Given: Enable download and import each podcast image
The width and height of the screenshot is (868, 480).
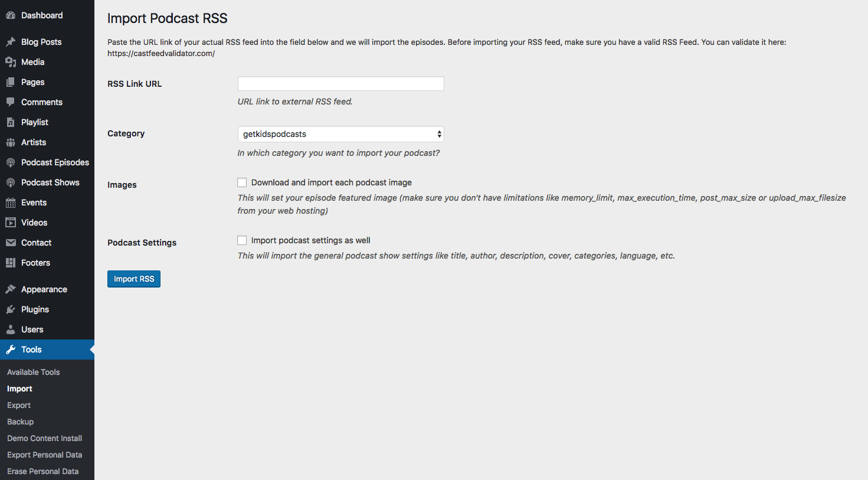Looking at the screenshot, I should tap(242, 182).
